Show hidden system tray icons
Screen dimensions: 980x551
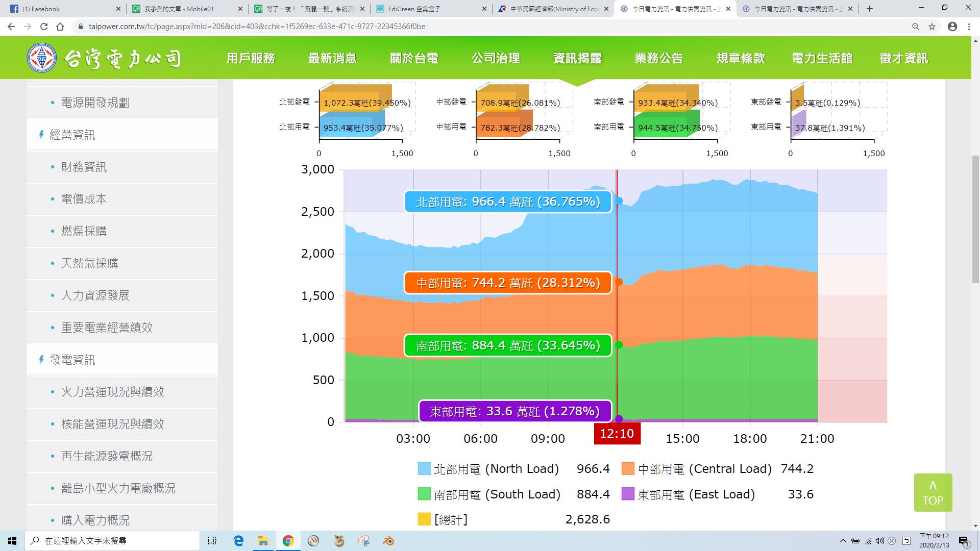click(x=843, y=541)
